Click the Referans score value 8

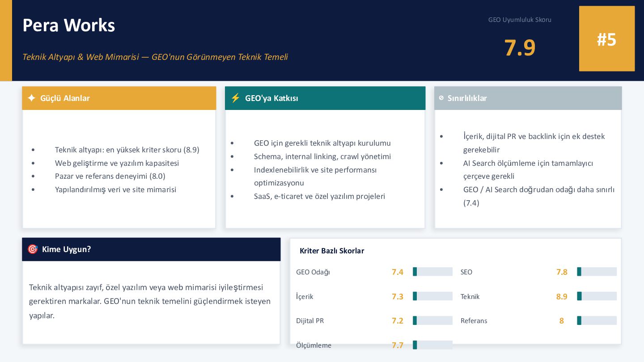pyautogui.click(x=562, y=320)
